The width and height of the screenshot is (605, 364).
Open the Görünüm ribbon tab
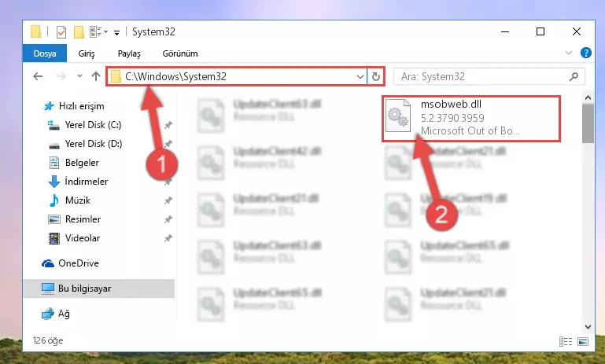tap(180, 53)
